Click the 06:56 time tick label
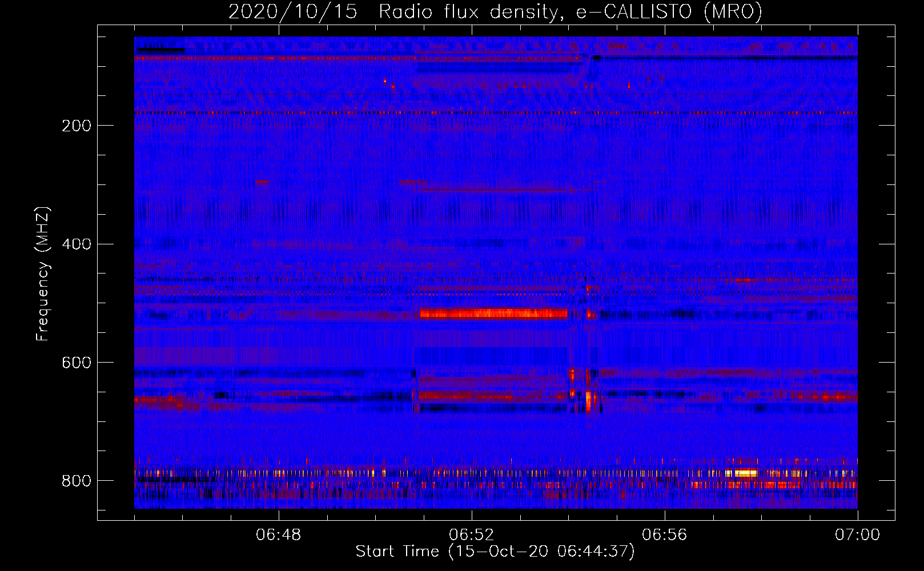924x571 pixels. (665, 535)
